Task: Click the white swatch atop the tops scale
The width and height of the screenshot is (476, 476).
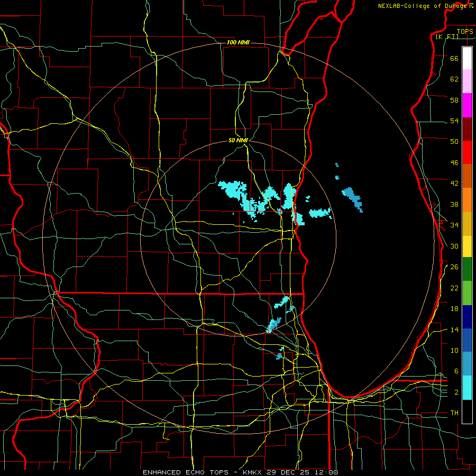Action: [467, 58]
